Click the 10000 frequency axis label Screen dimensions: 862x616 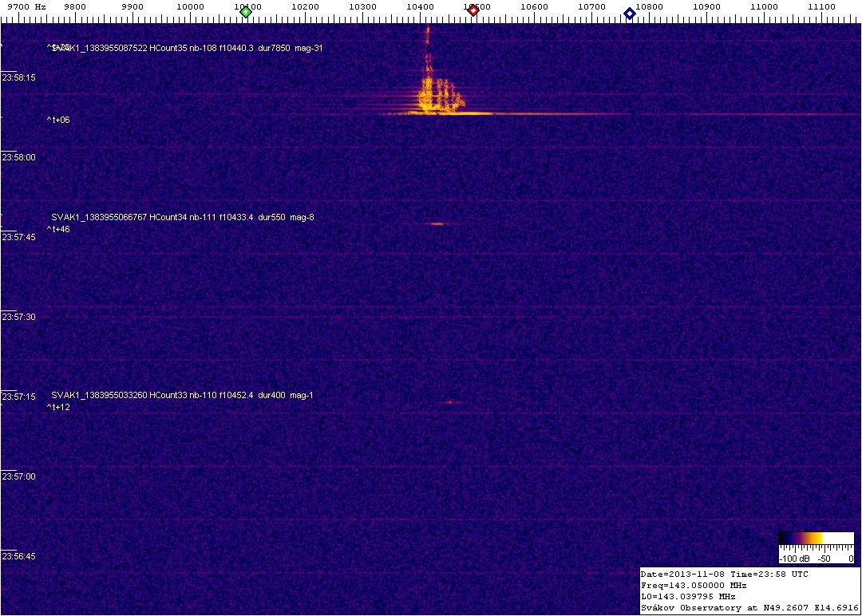point(190,6)
